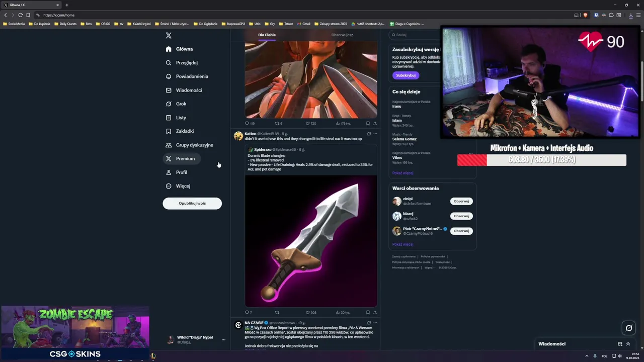Like Katten's post with 308 likes
This screenshot has height=362, width=644.
click(308, 312)
